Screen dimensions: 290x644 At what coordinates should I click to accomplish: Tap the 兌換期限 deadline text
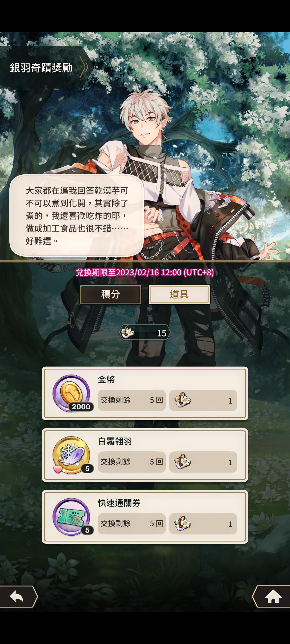(145, 272)
